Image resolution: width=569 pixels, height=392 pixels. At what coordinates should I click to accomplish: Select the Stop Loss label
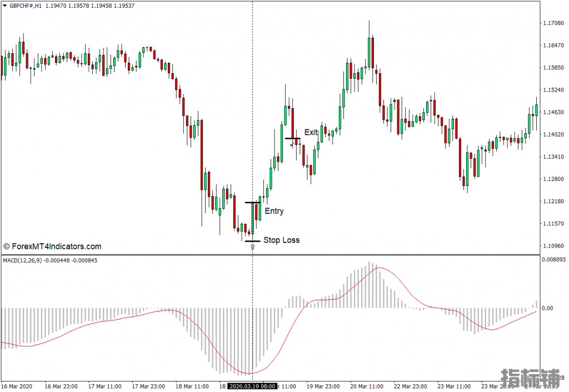pos(282,240)
